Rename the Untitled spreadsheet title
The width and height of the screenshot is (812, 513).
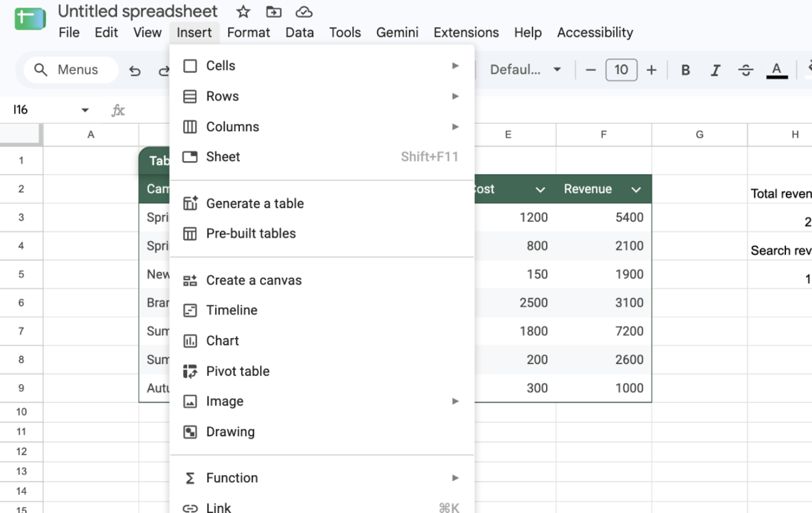click(x=138, y=11)
